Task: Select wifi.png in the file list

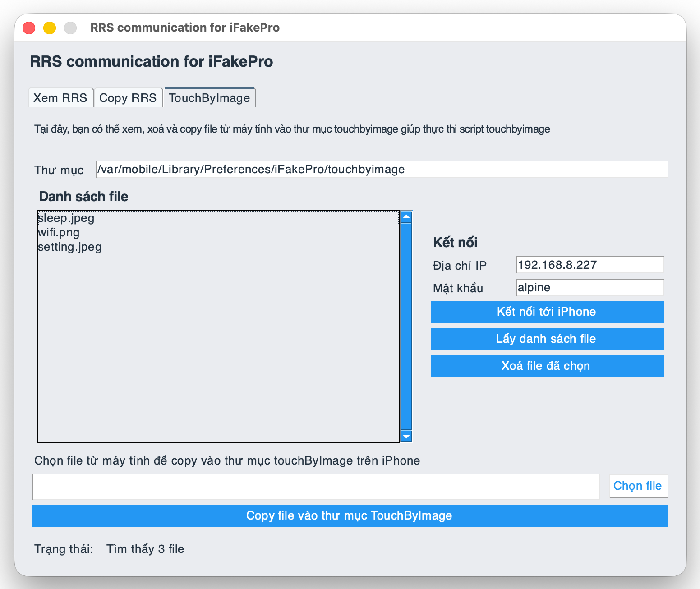Action: click(x=218, y=233)
